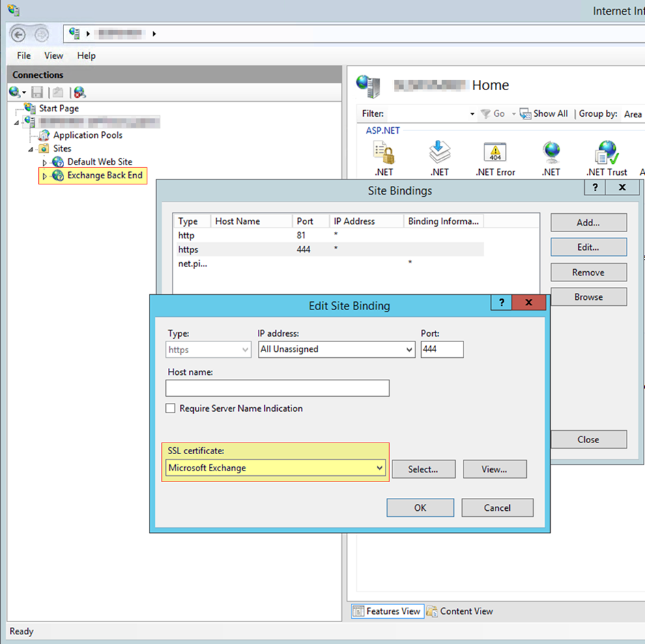
Task: Click the .NET Authorization padlock icon
Action: coord(384,152)
